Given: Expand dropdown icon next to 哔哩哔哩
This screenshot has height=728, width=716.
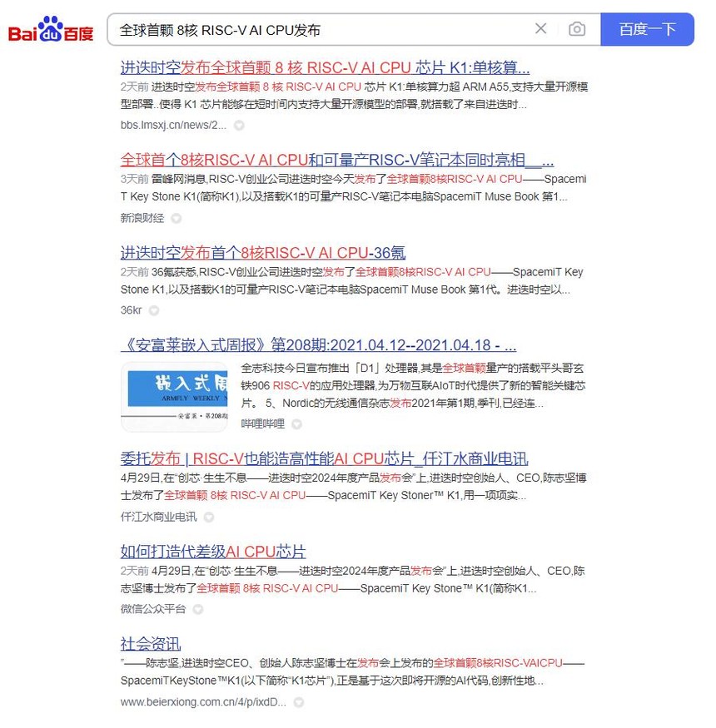Looking at the screenshot, I should point(296,423).
